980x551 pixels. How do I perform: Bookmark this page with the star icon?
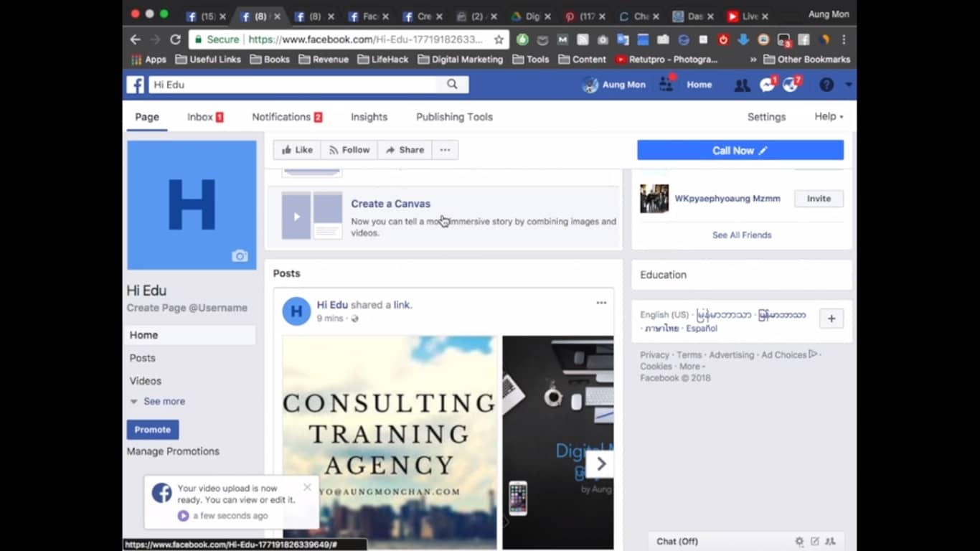[x=499, y=39]
